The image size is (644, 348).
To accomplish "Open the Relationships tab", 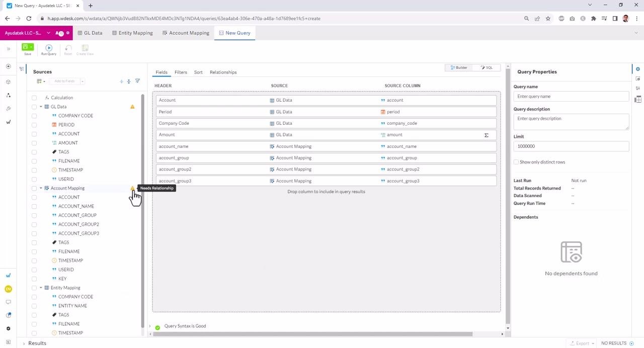I will 223,72.
